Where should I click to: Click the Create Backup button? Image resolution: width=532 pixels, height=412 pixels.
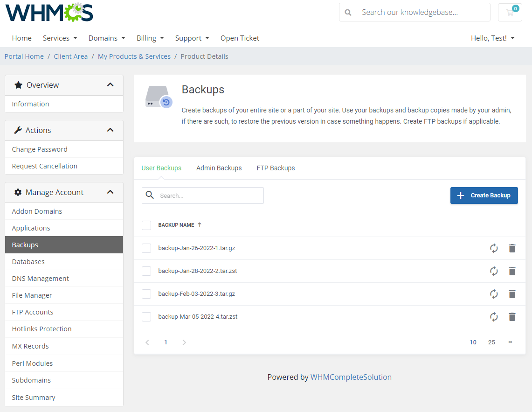pos(484,196)
